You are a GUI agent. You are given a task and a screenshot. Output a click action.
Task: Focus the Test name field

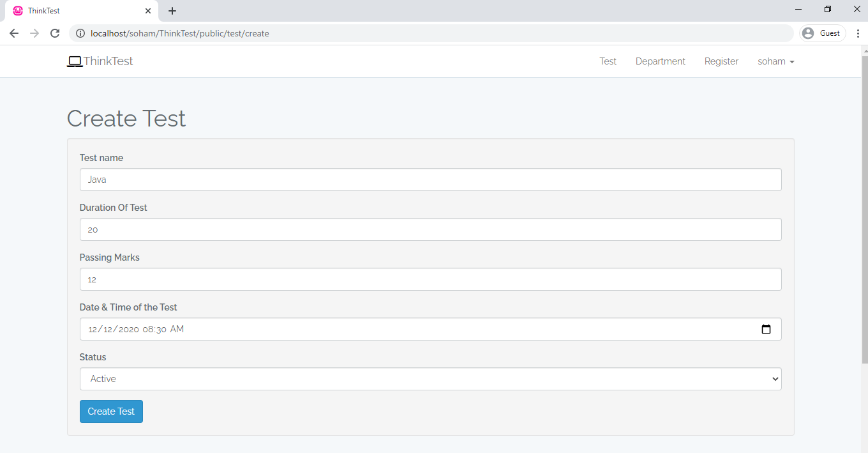(x=431, y=180)
